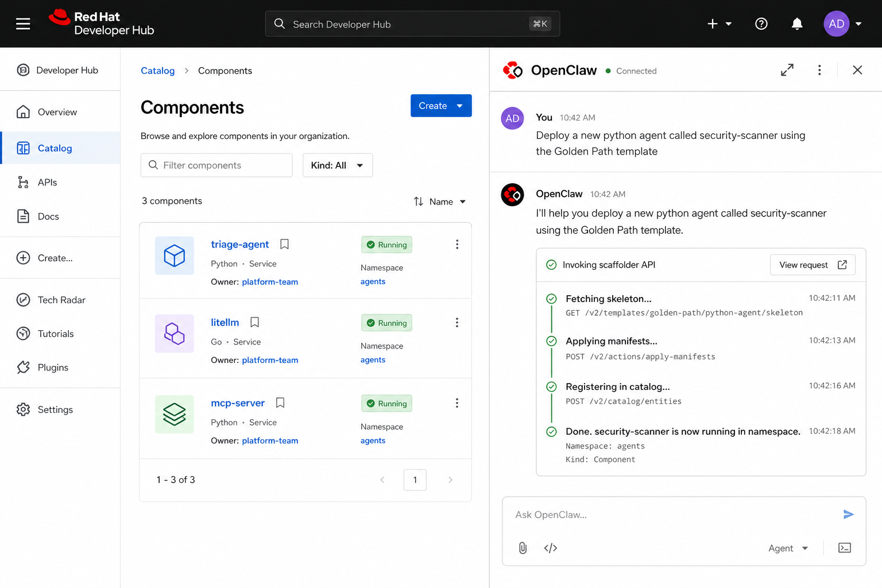Open the litellm component link
Image resolution: width=882 pixels, height=588 pixels.
(x=225, y=322)
